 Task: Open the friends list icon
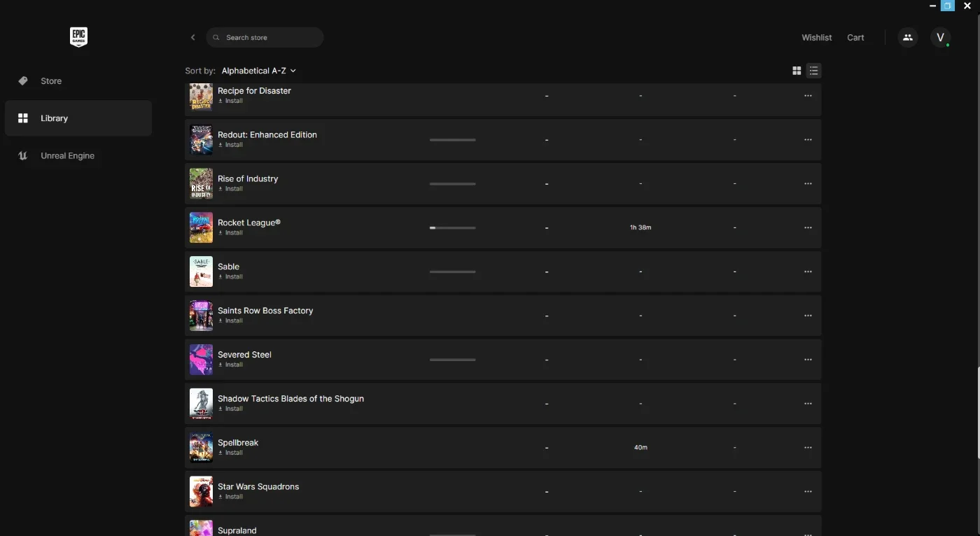908,38
